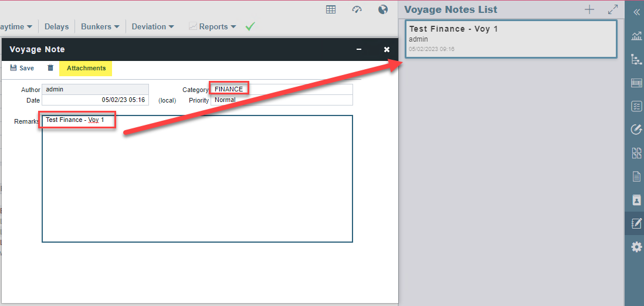Open the settings gear in sidebar
The width and height of the screenshot is (644, 306).
[636, 247]
